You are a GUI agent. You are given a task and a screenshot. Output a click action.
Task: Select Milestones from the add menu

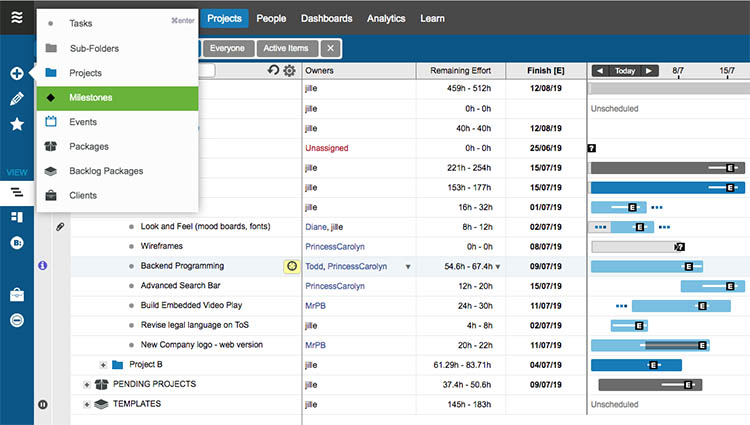click(117, 98)
